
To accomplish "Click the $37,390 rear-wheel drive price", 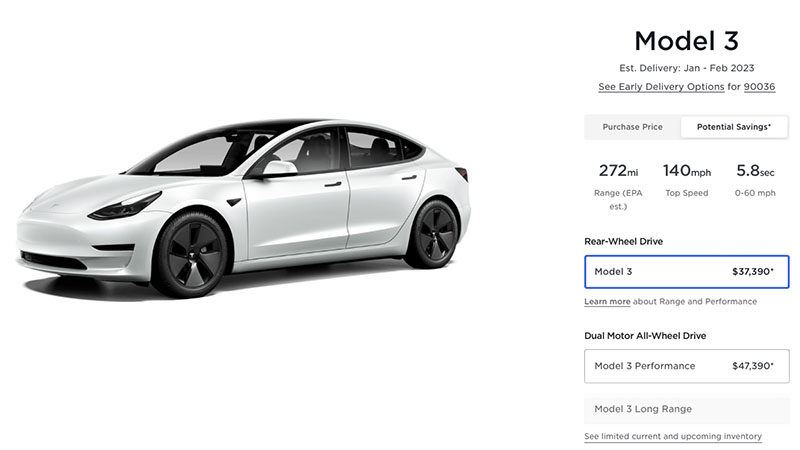I will coord(753,271).
